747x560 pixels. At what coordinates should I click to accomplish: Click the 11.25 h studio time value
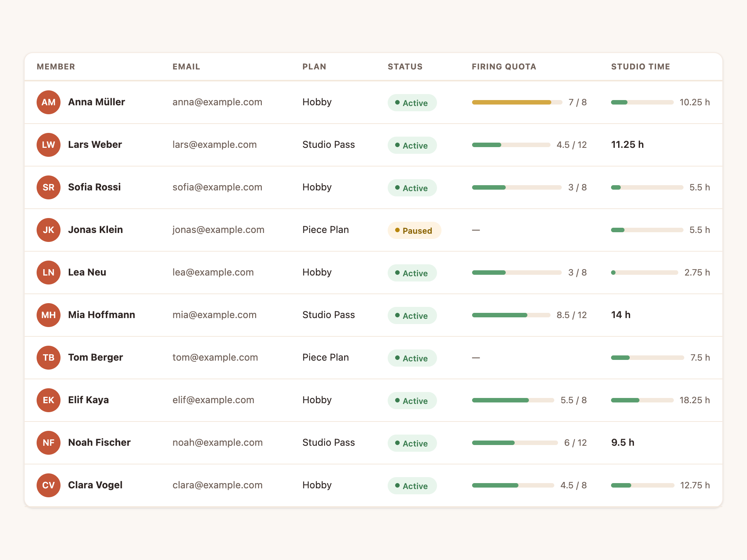[x=627, y=145]
